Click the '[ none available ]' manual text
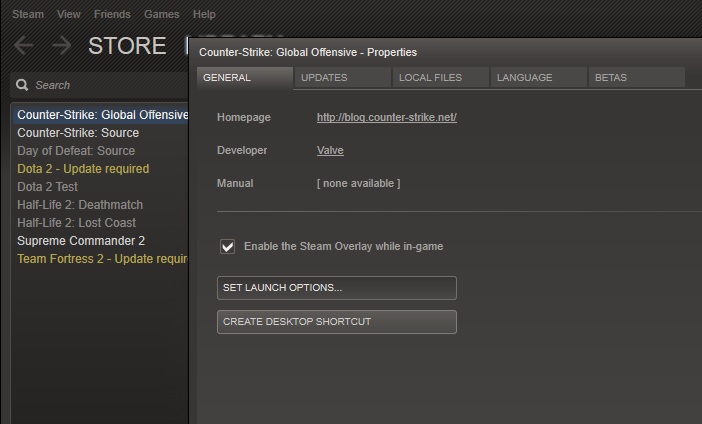702x424 pixels. pyautogui.click(x=359, y=184)
